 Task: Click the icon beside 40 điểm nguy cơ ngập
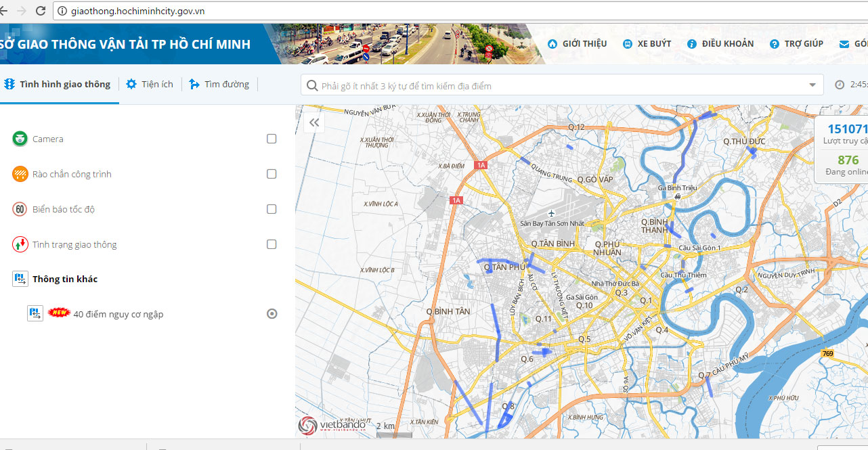pyautogui.click(x=35, y=313)
